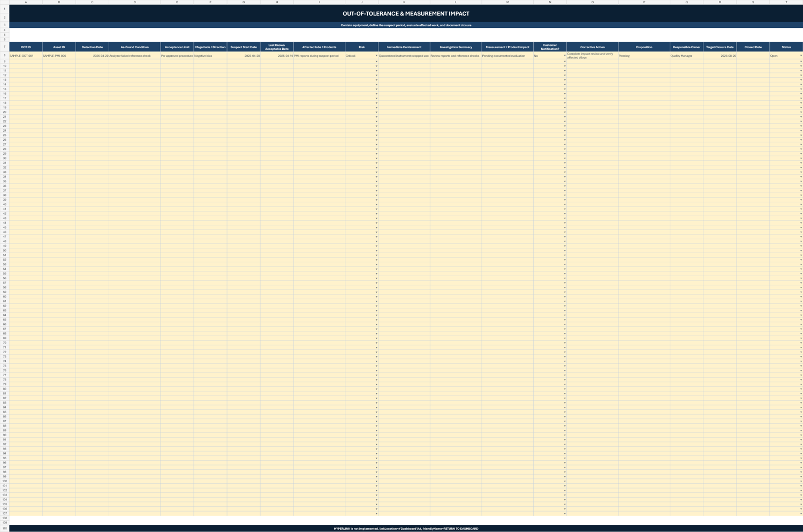Screen dimensions: 803x532
Task: Select the Status header cell
Action: coord(786,47)
